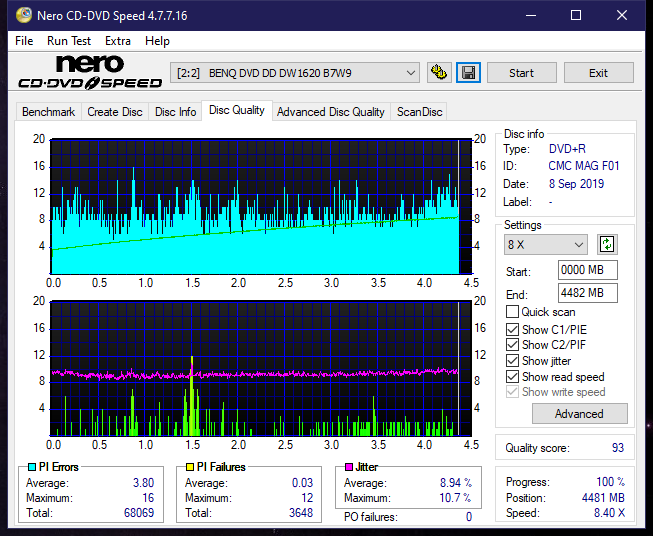The image size is (653, 536).
Task: Open the Help menu
Action: (157, 41)
